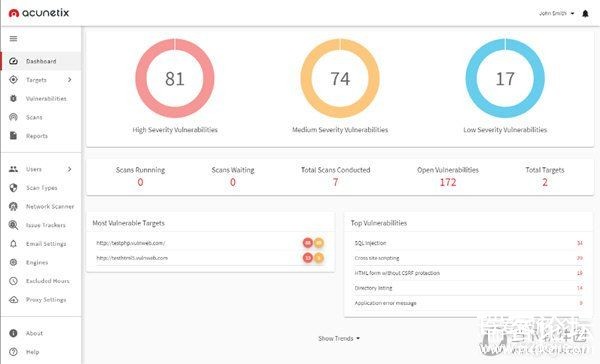
Task: Select the Scans radar icon
Action: tap(13, 117)
